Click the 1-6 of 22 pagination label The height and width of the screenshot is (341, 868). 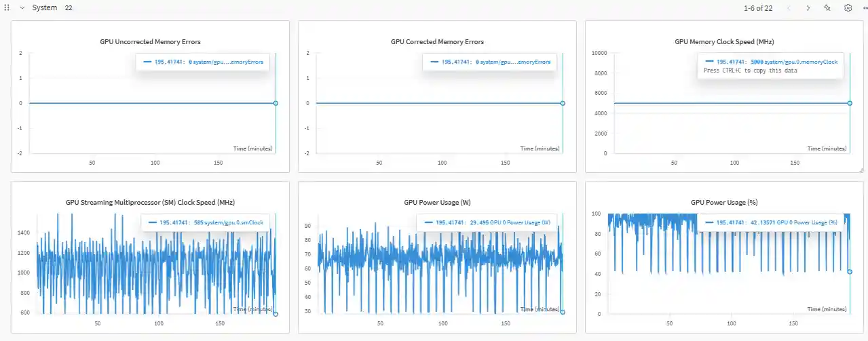click(758, 8)
